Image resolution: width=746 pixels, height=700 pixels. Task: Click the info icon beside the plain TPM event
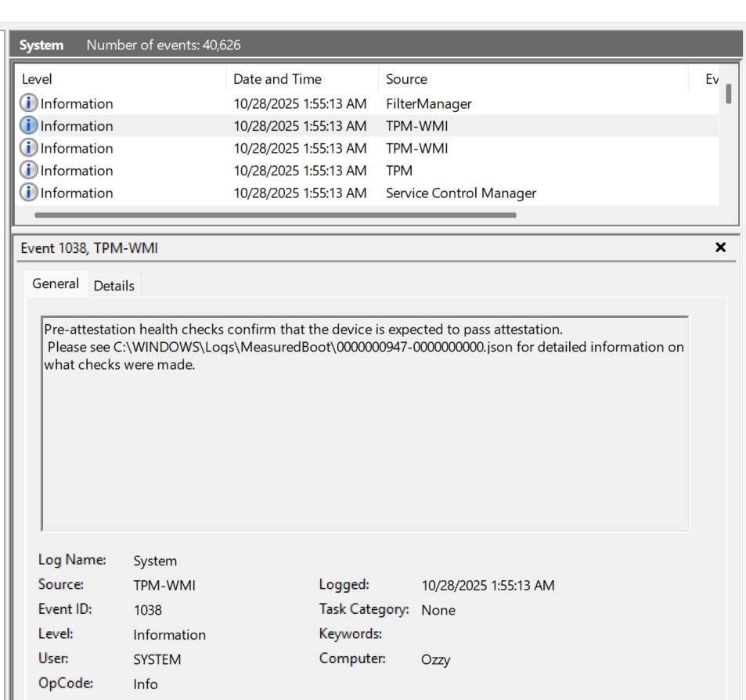coord(29,171)
